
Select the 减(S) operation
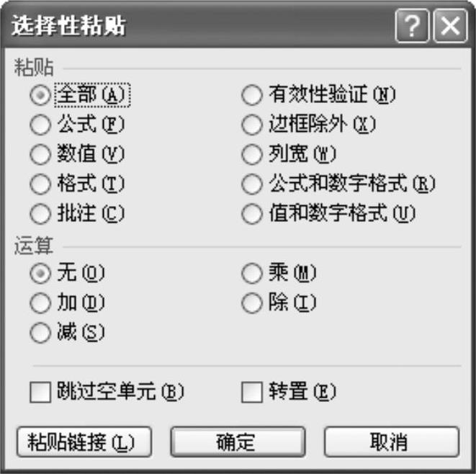coord(40,333)
